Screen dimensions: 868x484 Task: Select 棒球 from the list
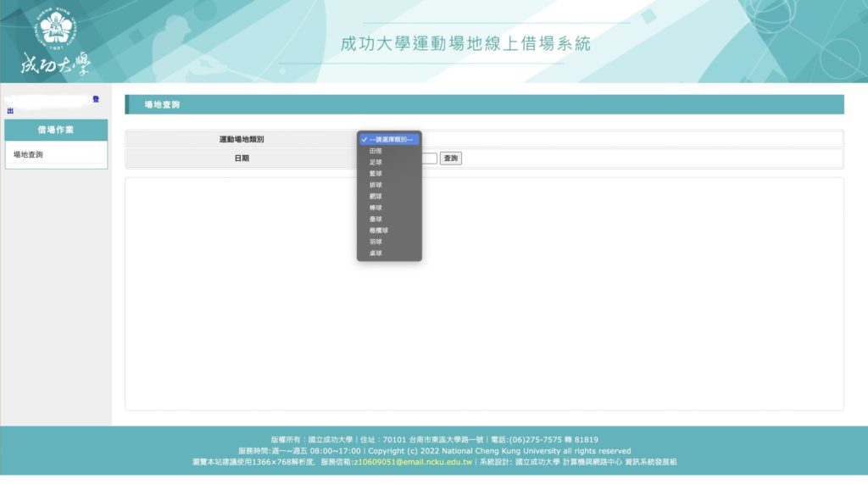(376, 208)
